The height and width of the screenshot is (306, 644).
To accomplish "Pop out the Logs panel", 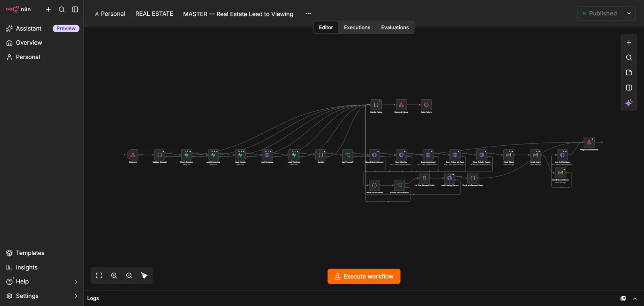I will [x=623, y=298].
